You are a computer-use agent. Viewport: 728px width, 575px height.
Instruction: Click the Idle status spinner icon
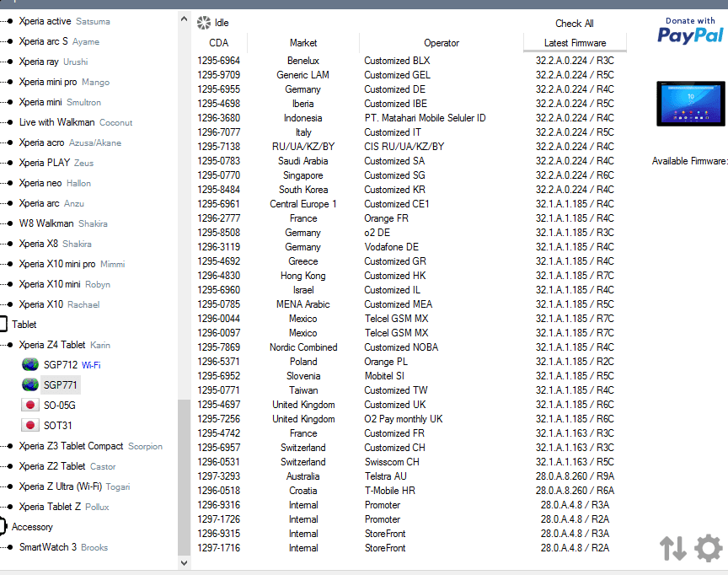point(204,23)
